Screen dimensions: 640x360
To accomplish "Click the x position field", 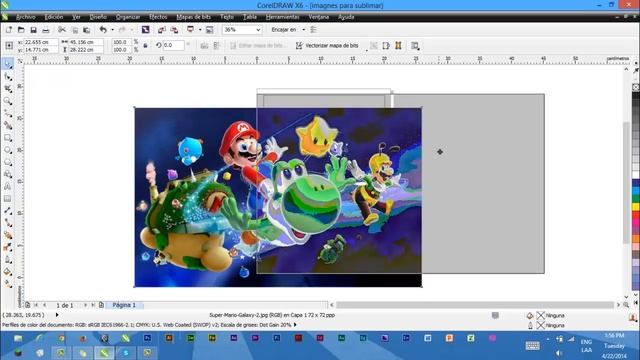I will 40,42.
